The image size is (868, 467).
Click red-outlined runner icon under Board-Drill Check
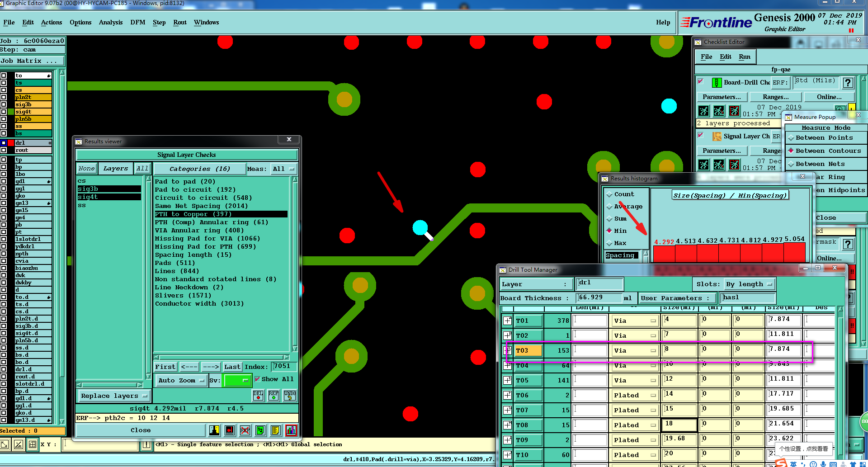pos(735,111)
